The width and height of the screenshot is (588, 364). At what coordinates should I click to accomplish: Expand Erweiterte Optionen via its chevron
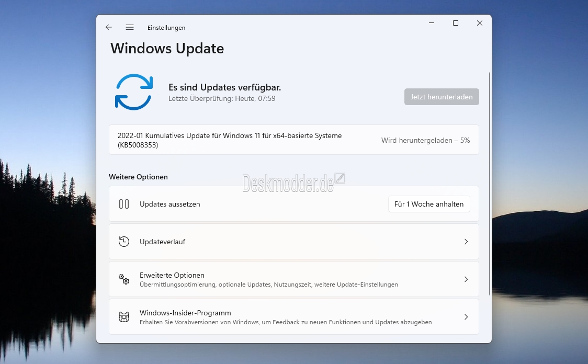coord(466,279)
